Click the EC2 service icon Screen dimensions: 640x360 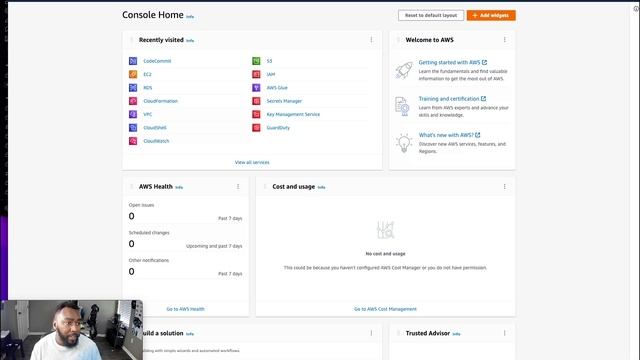(133, 74)
